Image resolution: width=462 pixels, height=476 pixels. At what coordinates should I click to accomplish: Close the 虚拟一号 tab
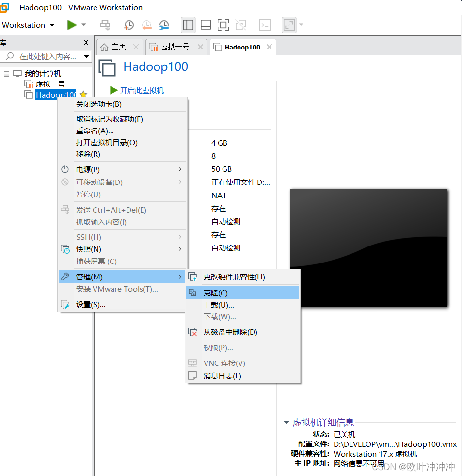201,47
